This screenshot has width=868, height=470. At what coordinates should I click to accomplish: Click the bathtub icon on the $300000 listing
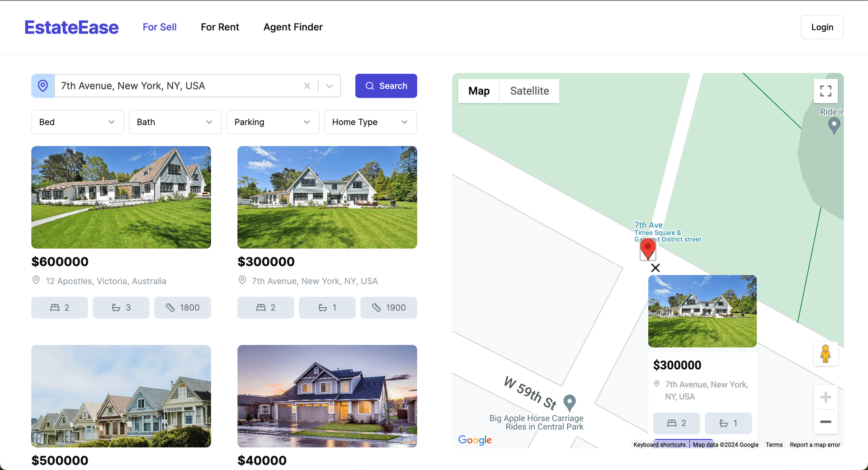point(322,307)
